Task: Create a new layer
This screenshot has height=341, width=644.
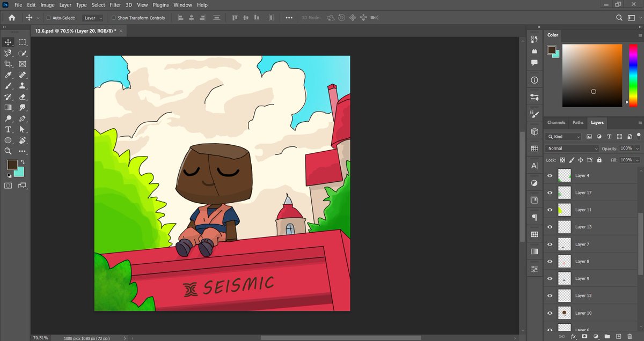Action: (x=618, y=336)
